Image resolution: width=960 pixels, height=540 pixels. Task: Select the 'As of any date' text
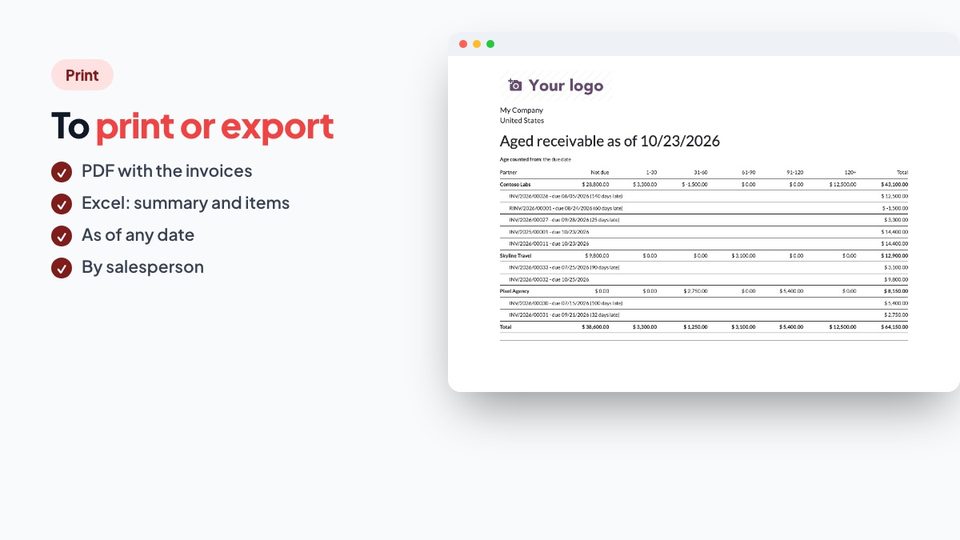tap(138, 235)
